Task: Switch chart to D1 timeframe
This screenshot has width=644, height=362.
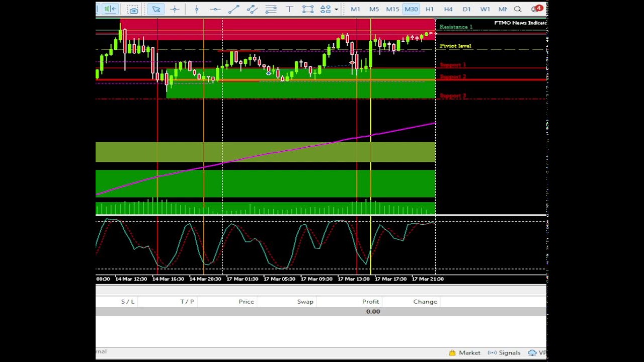Action: point(466,9)
